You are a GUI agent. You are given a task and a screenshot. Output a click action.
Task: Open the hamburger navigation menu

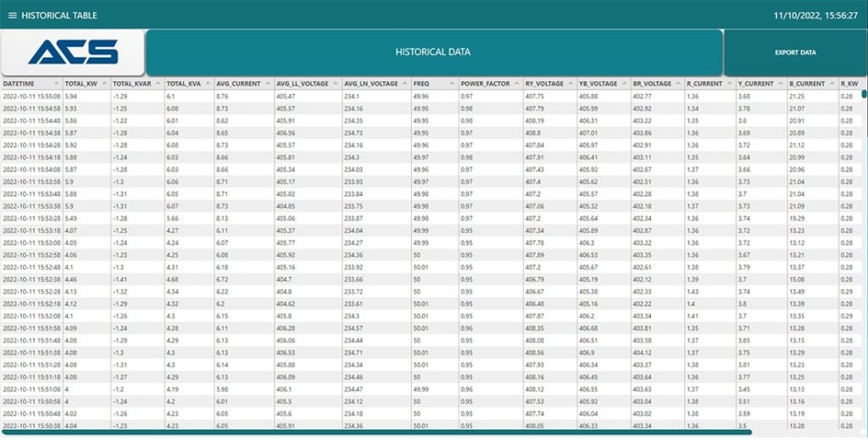click(x=12, y=15)
